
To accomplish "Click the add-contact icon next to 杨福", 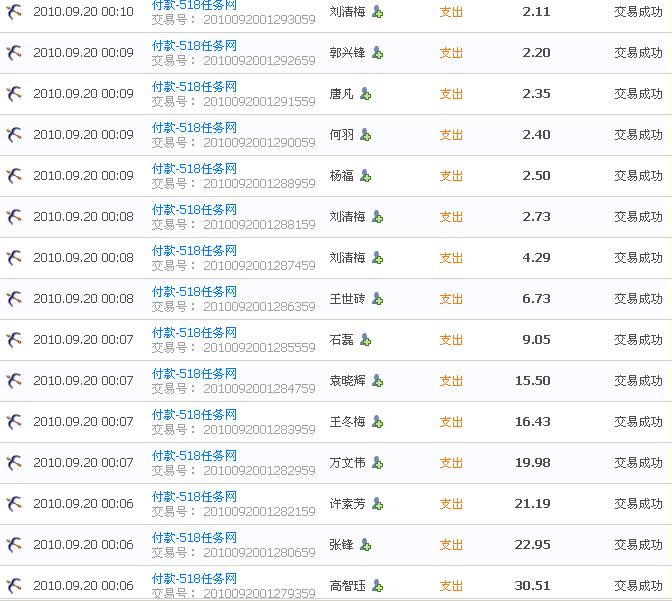I will 365,176.
